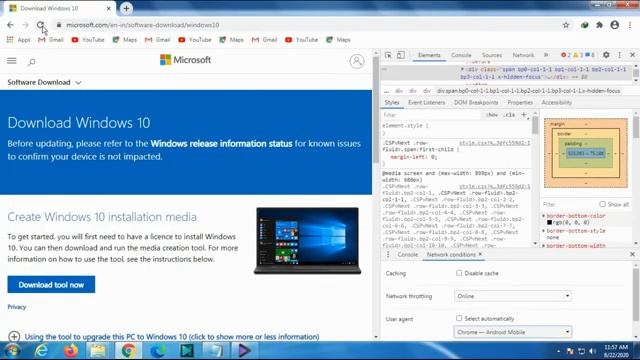Screen dimensions: 640x360
Task: Enable the Disable cache checkbox
Action: [459, 273]
